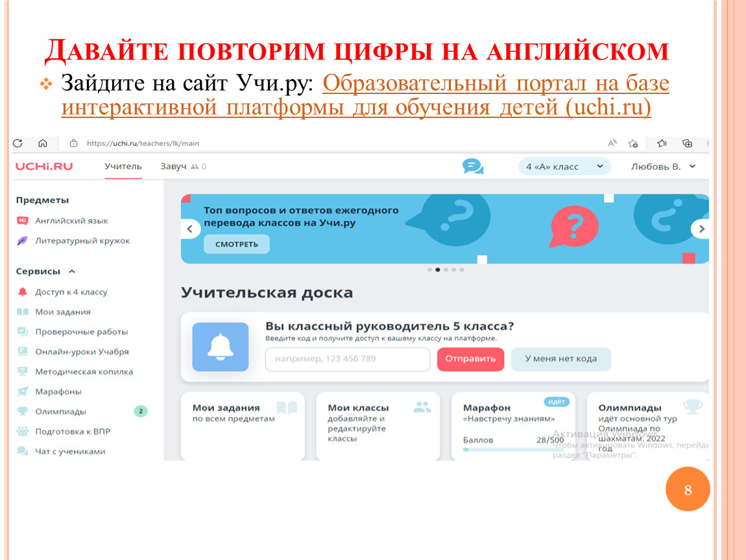746x560 pixels.
Task: Click the book icon on Мои задания card
Action: tap(287, 408)
